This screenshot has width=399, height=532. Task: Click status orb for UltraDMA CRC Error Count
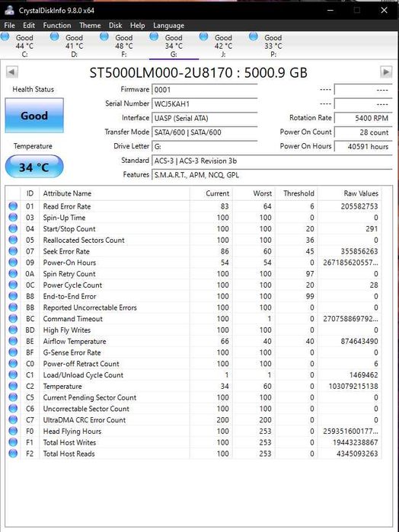[x=13, y=419]
